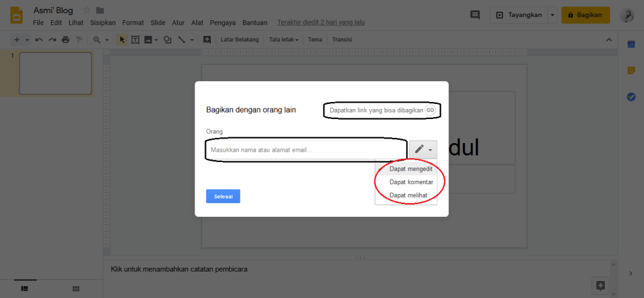Click the print icon in toolbar
Screen dimensions: 644x298
pos(65,40)
